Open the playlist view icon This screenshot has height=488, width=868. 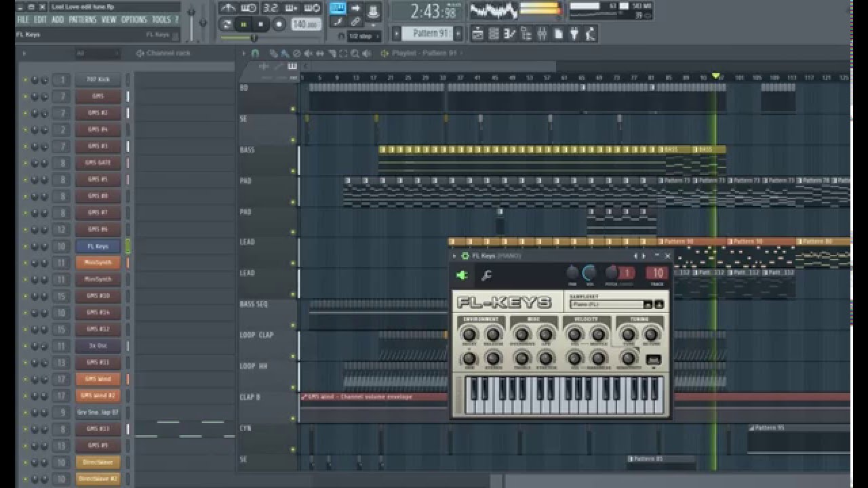coord(477,33)
